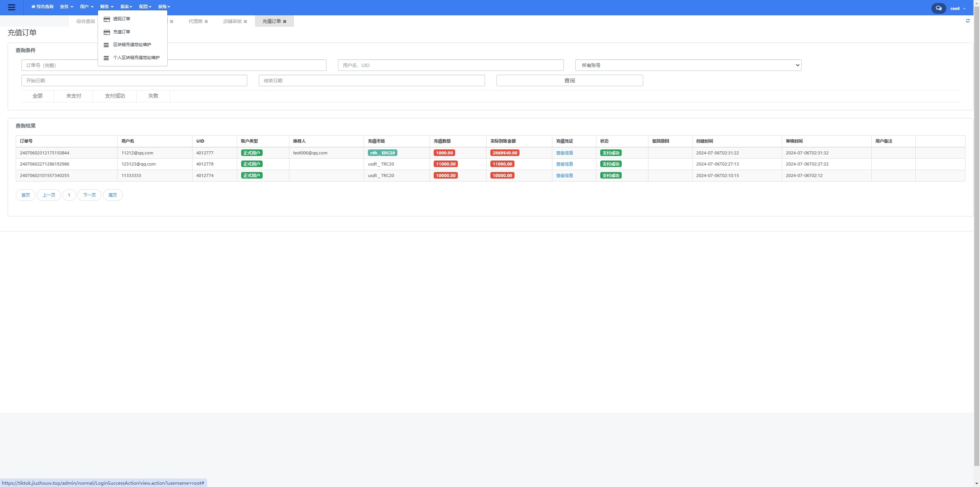Expand the 系统 dropdown menu
The height and width of the screenshot is (487, 980).
click(164, 7)
